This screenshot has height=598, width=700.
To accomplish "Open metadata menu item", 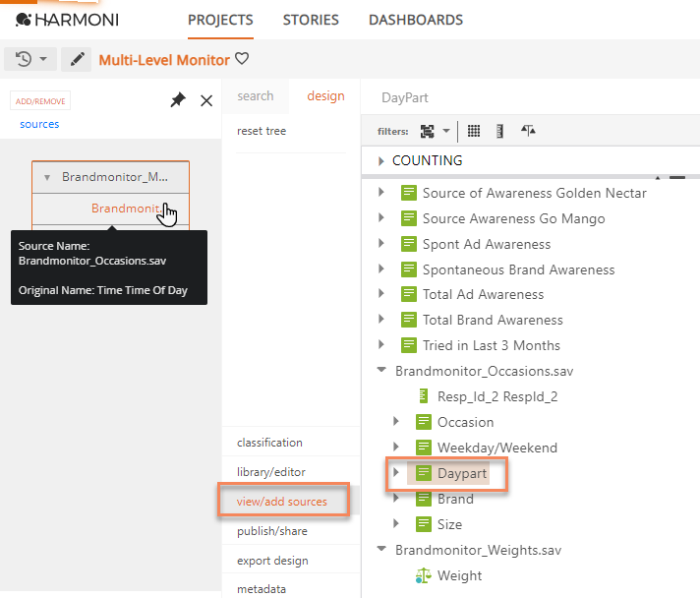I will [262, 589].
